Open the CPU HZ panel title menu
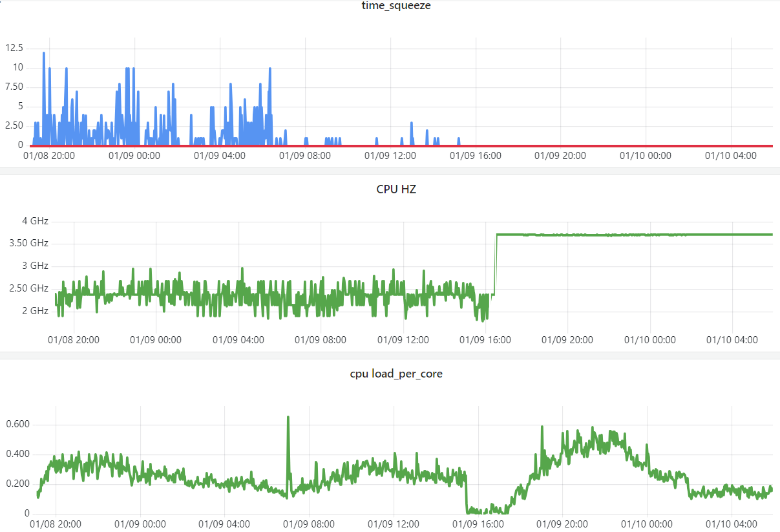 [395, 189]
